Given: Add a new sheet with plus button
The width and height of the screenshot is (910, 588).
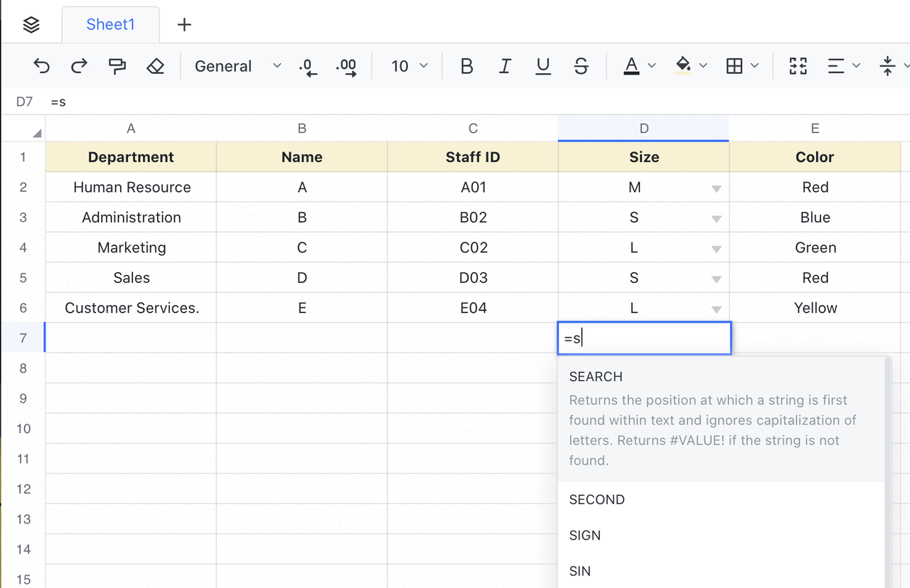Looking at the screenshot, I should click(x=184, y=25).
